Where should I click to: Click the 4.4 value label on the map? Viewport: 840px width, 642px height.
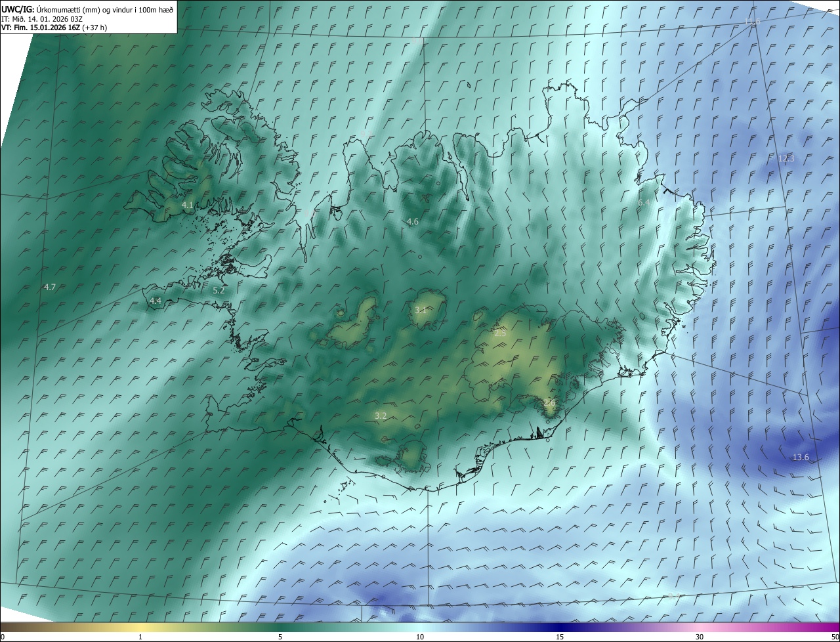pos(156,301)
